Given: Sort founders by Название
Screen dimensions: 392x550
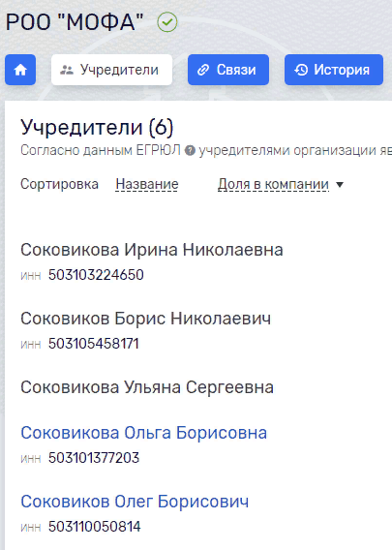Looking at the screenshot, I should coord(147,185).
